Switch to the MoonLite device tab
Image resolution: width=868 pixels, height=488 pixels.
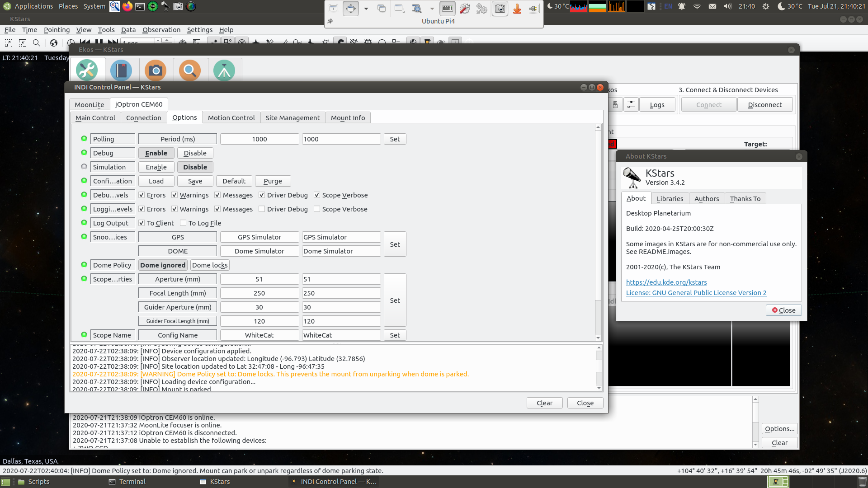click(90, 105)
